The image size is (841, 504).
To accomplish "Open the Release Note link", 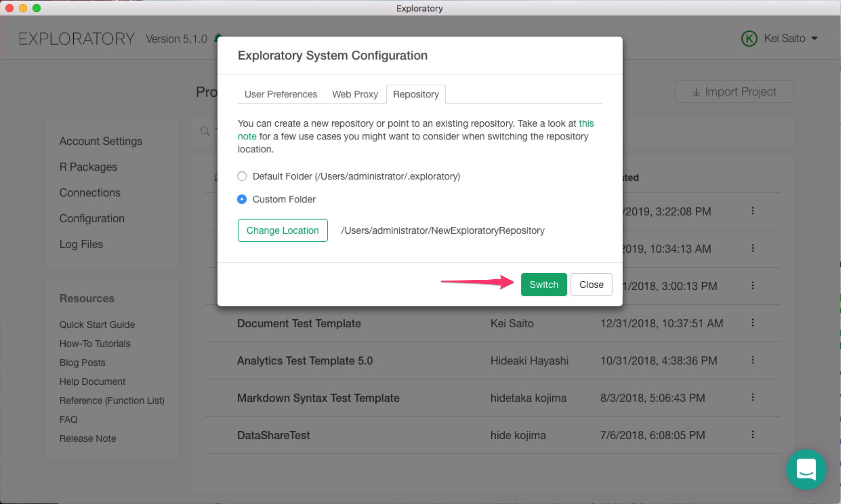I will point(88,438).
